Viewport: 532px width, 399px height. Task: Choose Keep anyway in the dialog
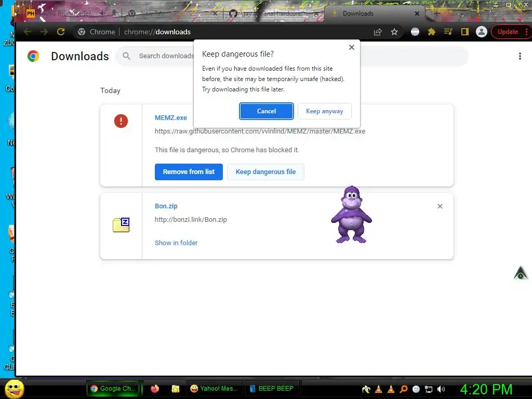pos(324,111)
